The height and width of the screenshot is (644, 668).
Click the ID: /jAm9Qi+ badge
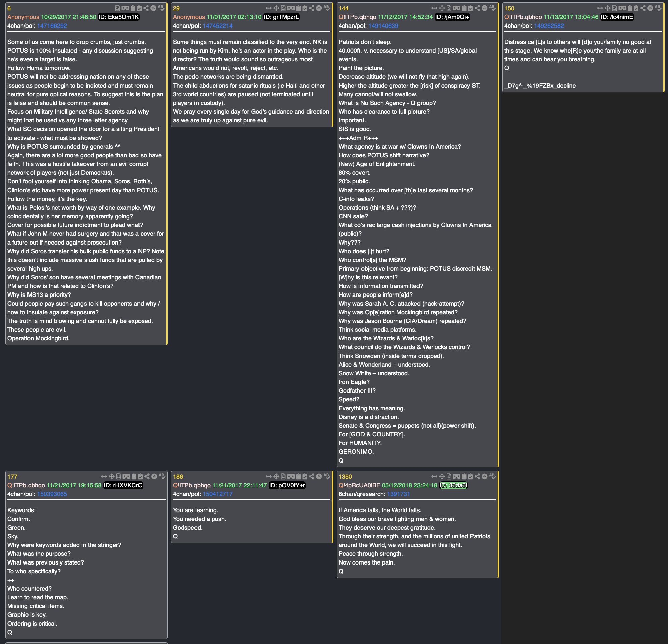[x=452, y=17]
